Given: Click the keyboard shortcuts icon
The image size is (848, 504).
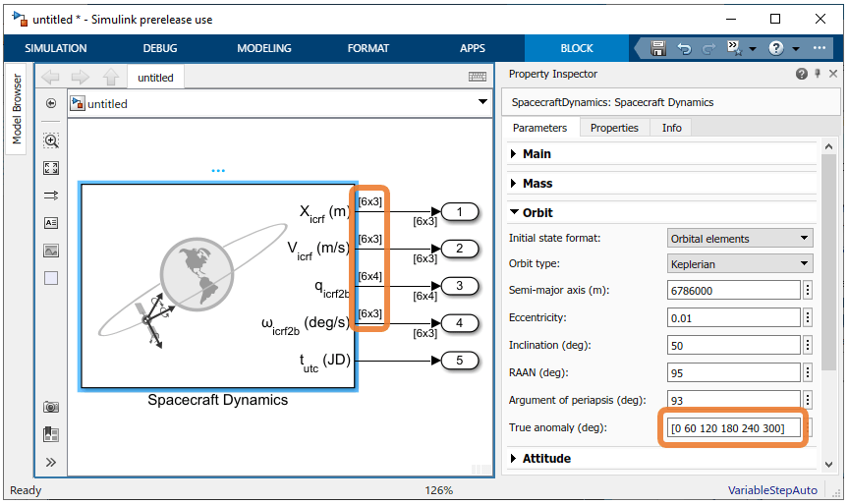Looking at the screenshot, I should [x=477, y=77].
